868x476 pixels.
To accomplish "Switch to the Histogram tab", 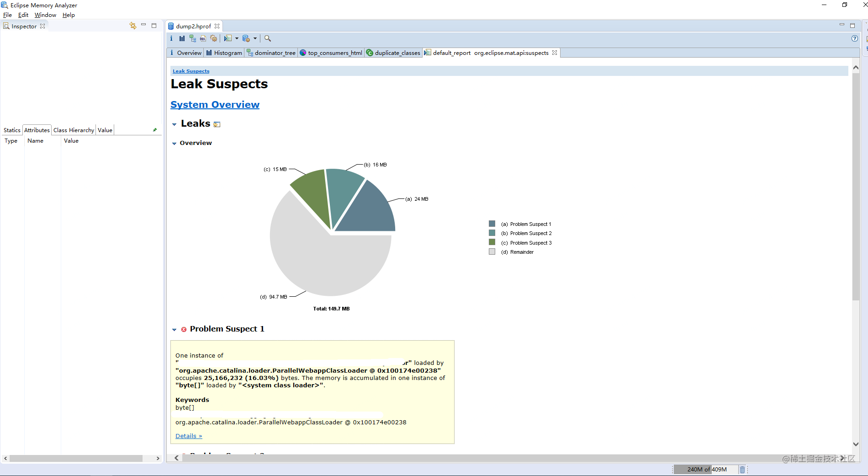I will click(x=224, y=53).
